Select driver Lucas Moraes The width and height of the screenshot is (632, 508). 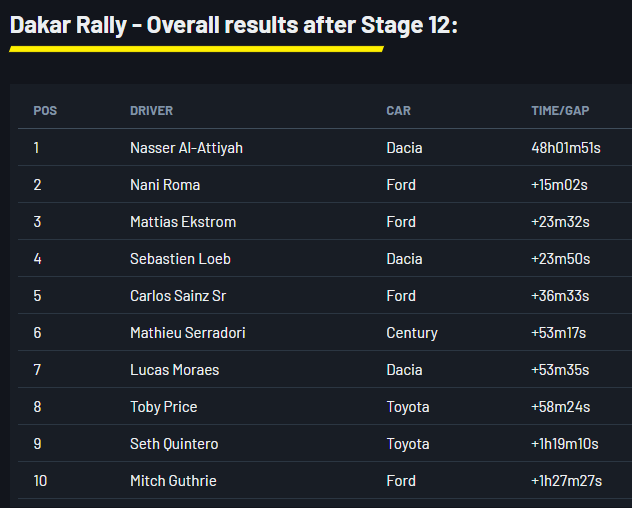174,370
